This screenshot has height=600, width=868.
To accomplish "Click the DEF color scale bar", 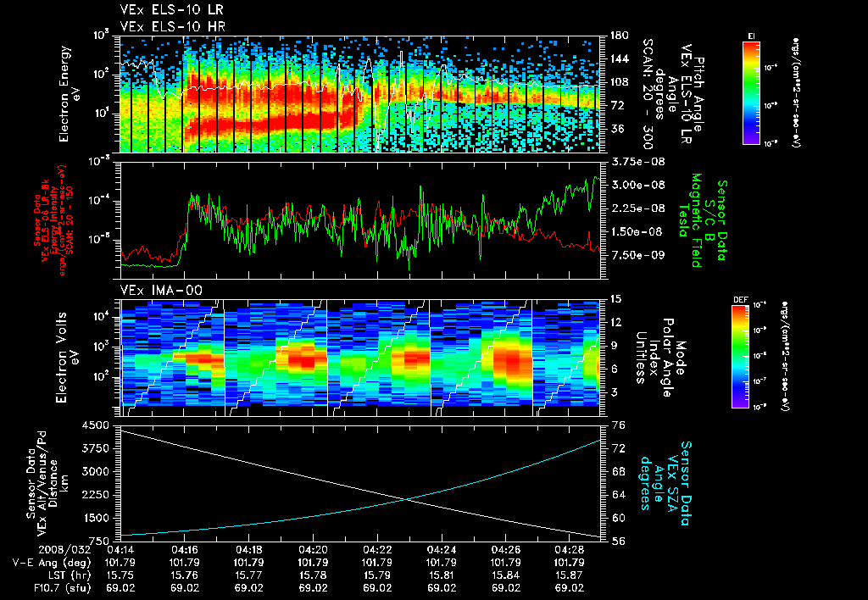I will tap(741, 357).
